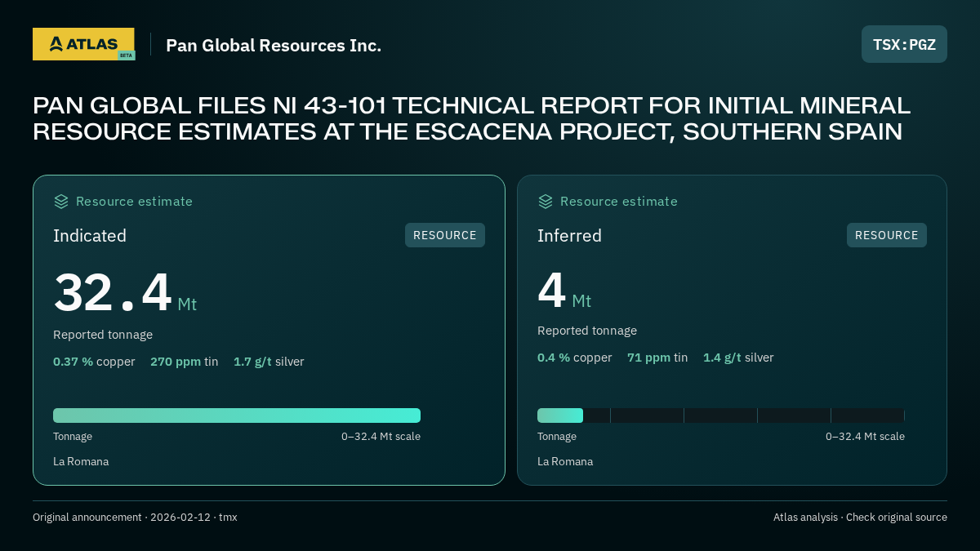
Task: Click the Indicated tonnage progress bar
Action: (x=237, y=415)
